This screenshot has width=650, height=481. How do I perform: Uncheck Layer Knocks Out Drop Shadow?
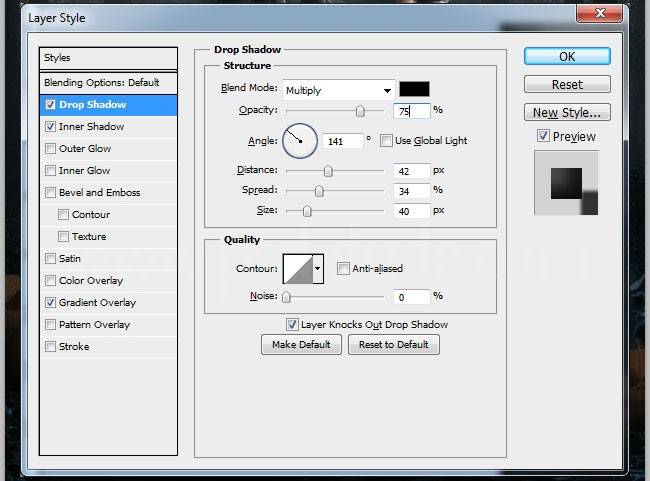[x=292, y=324]
